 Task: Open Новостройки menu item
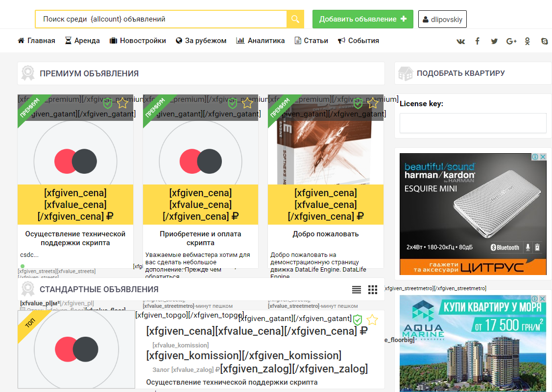click(x=138, y=41)
